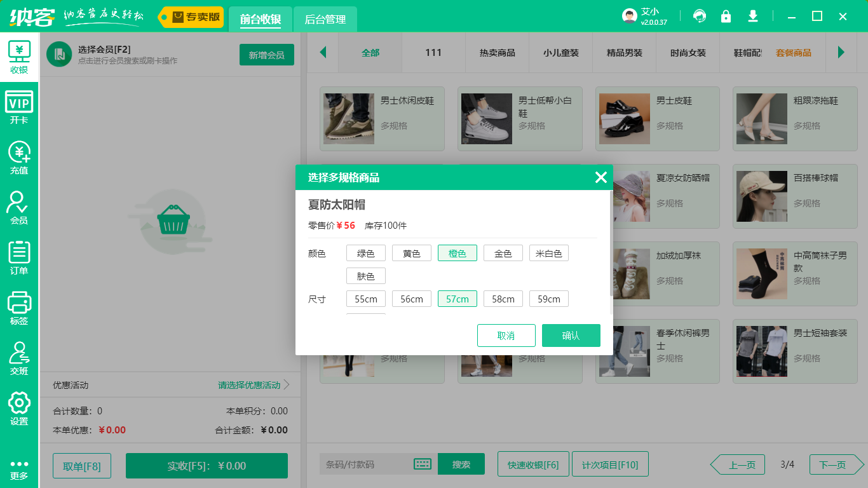Viewport: 868px width, 488px height.
Task: Click the 新增会员 add member button
Action: (266, 55)
